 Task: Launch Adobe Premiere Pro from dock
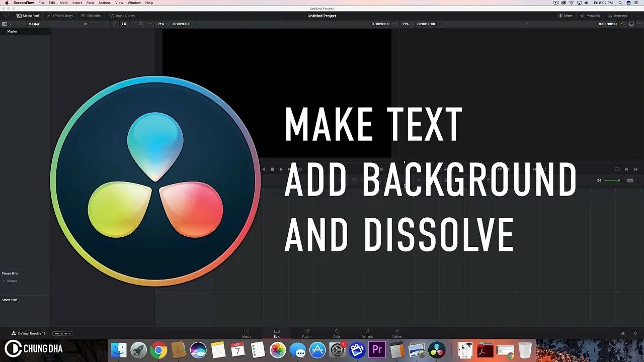[x=377, y=349]
